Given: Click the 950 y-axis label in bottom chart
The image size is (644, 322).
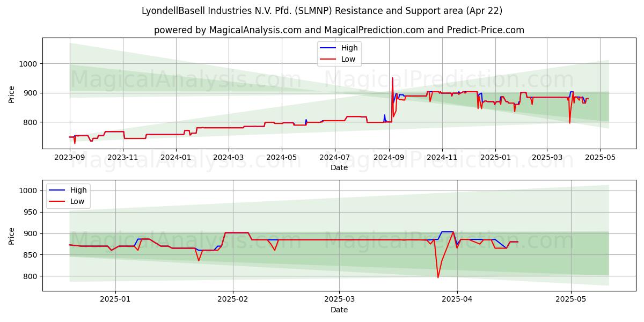Looking at the screenshot, I should click(31, 212).
